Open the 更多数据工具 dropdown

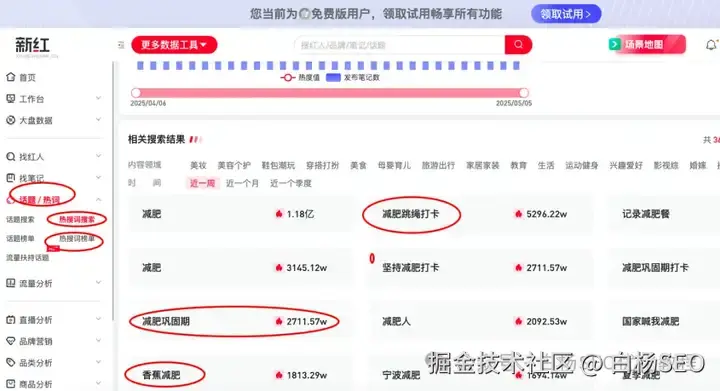[x=174, y=45]
